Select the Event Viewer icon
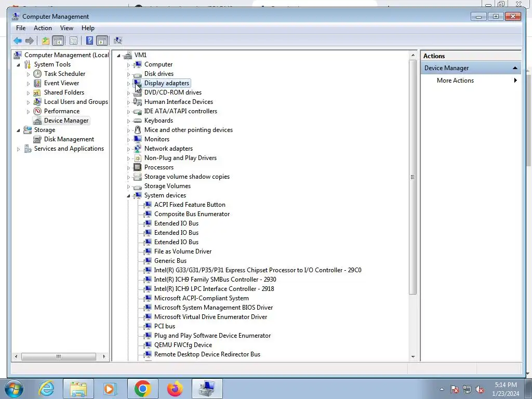This screenshot has width=532, height=399. [37, 83]
